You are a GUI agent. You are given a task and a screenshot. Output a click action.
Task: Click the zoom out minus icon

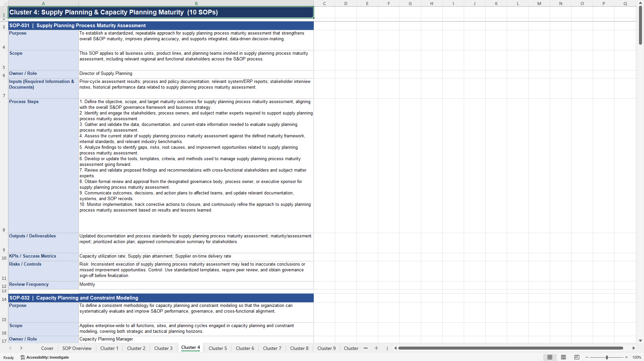click(x=587, y=357)
